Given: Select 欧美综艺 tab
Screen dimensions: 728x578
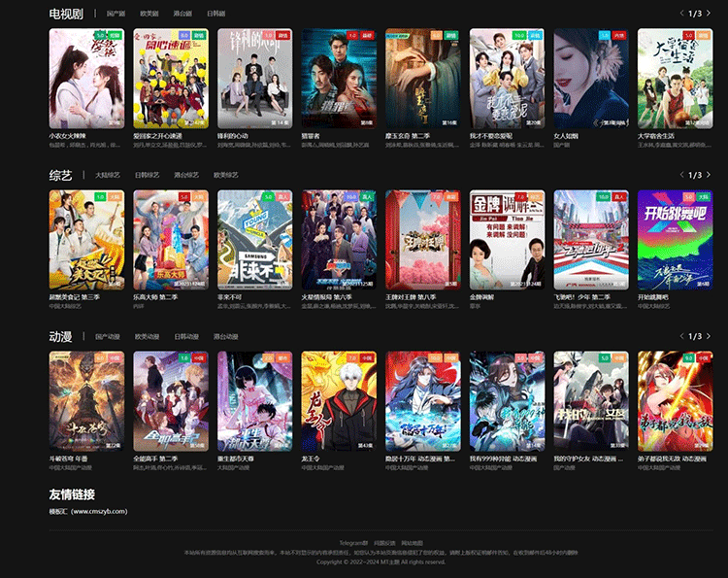Looking at the screenshot, I should [x=225, y=175].
